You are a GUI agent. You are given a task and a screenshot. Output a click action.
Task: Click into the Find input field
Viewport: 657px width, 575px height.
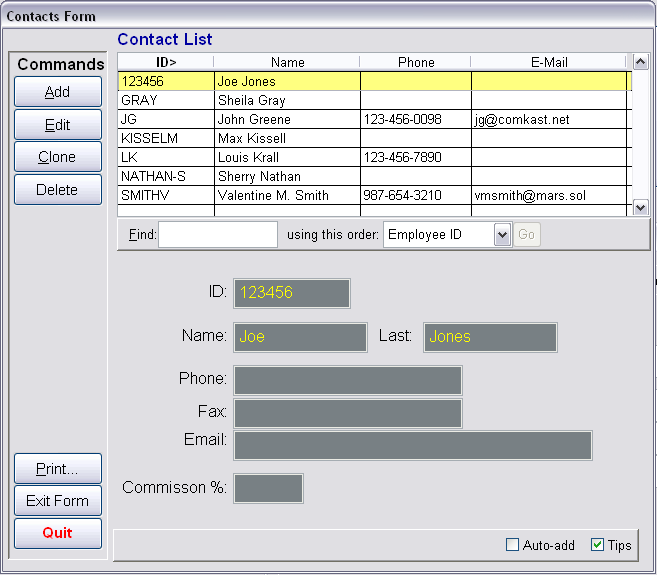click(218, 235)
